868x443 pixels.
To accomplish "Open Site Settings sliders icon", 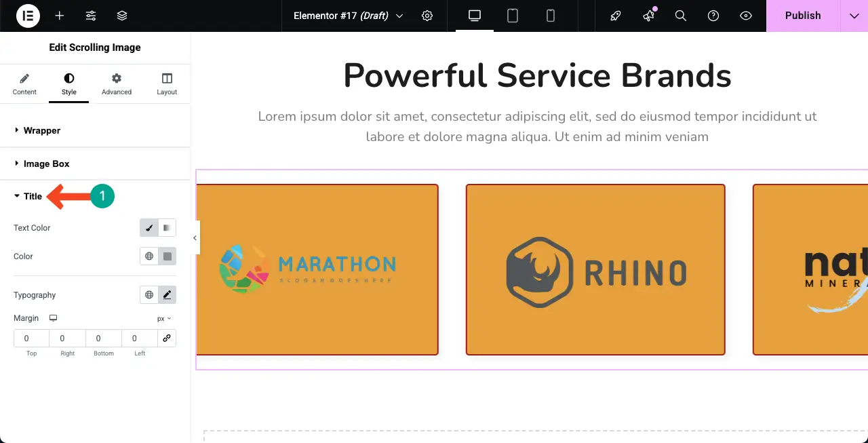I will [91, 16].
